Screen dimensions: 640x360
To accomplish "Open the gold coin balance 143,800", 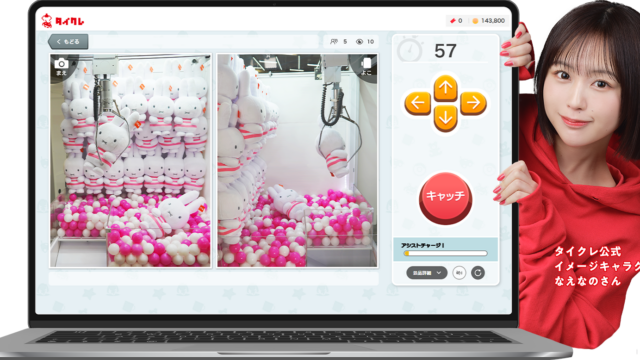I will [488, 20].
